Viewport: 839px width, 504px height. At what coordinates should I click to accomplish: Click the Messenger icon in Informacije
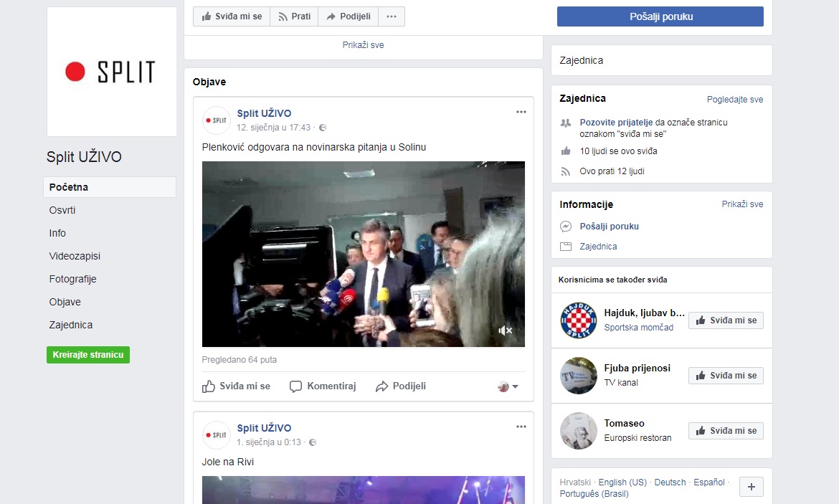coord(566,227)
